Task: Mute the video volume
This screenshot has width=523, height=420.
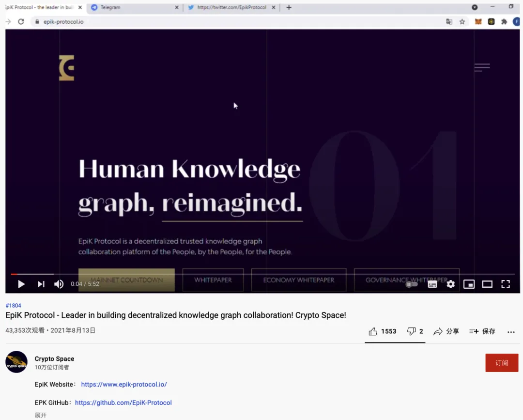Action: point(59,284)
